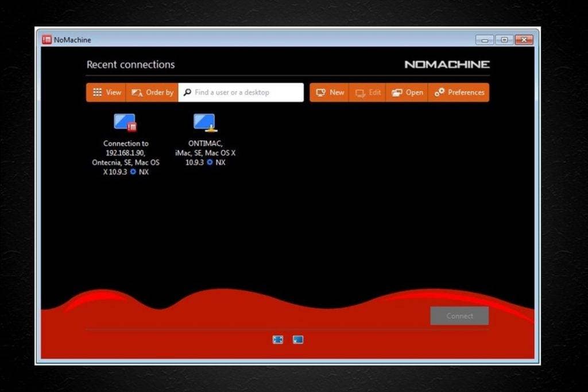The height and width of the screenshot is (392, 588).
Task: Click the Find a user or desktop field
Action: (x=241, y=93)
